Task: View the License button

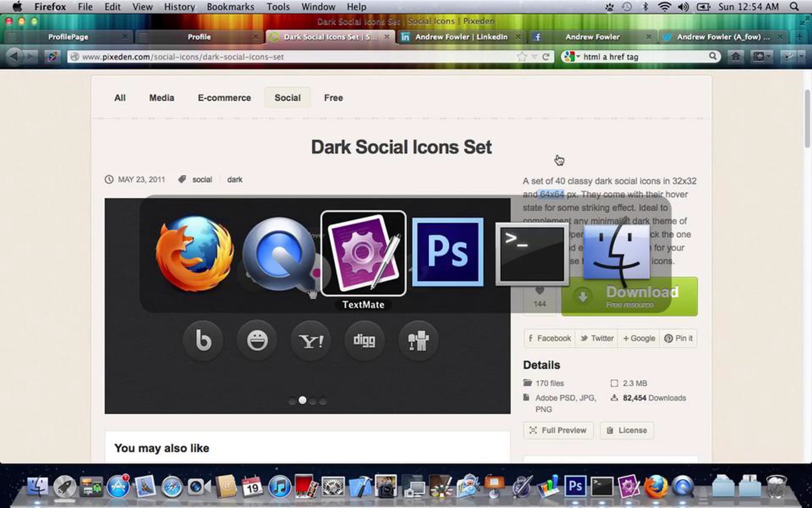Action: point(627,430)
